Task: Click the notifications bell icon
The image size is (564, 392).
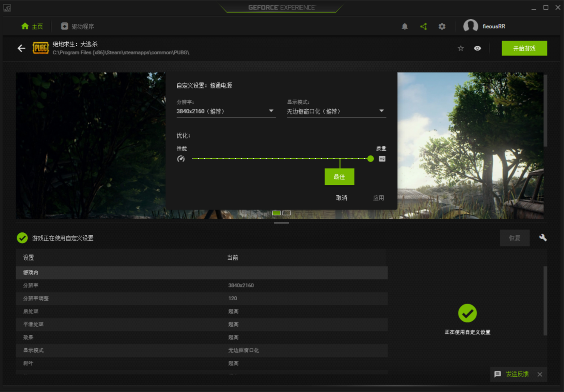Action: point(405,26)
